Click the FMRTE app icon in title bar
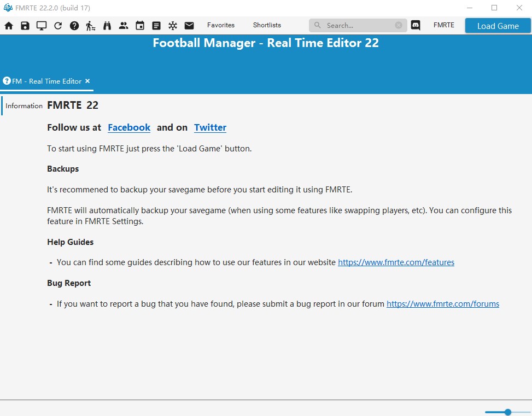 click(8, 8)
